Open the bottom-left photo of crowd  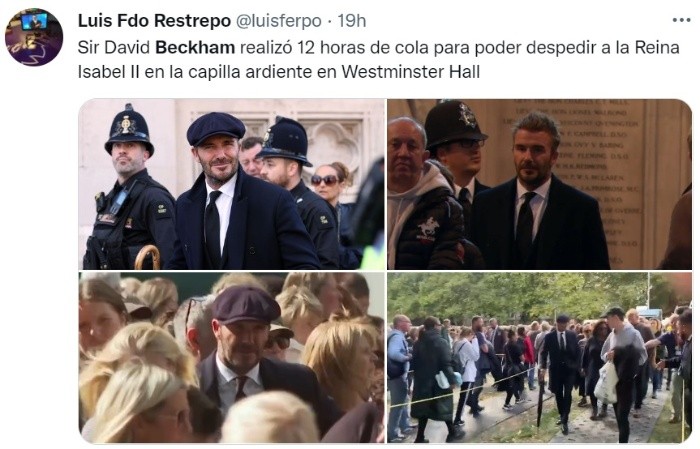pyautogui.click(x=232, y=357)
